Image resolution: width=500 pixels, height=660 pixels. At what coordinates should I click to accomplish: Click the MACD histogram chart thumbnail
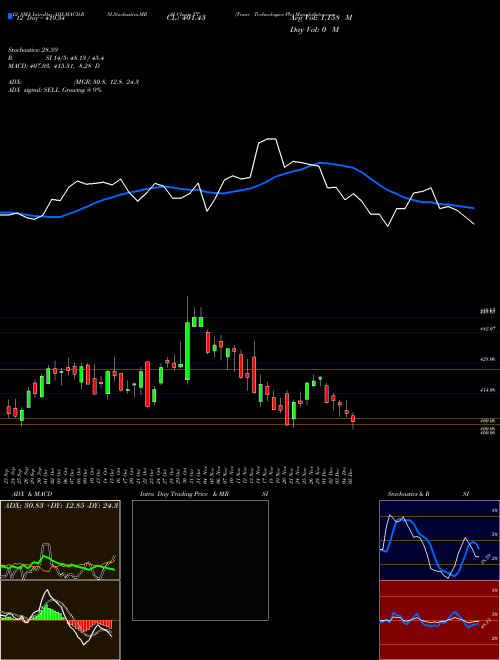coord(60,620)
